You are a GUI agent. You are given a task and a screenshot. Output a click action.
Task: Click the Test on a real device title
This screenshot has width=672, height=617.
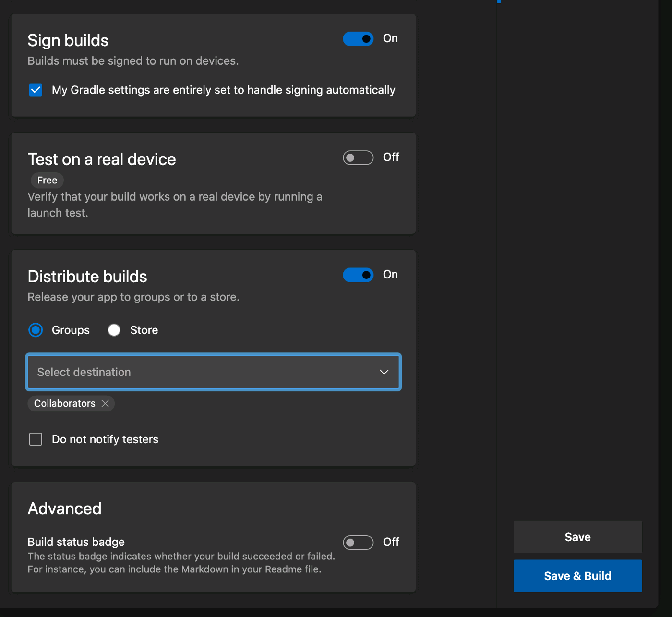click(x=102, y=159)
